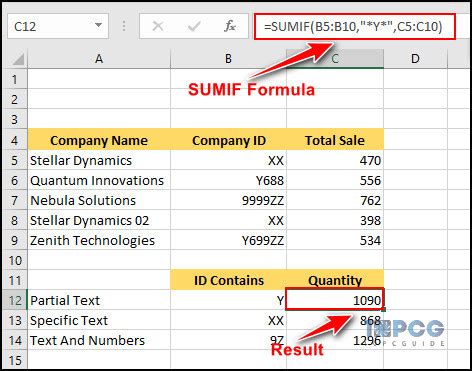Select the Stellar Dynamics 02 cell
This screenshot has height=371, width=472.
[x=99, y=220]
